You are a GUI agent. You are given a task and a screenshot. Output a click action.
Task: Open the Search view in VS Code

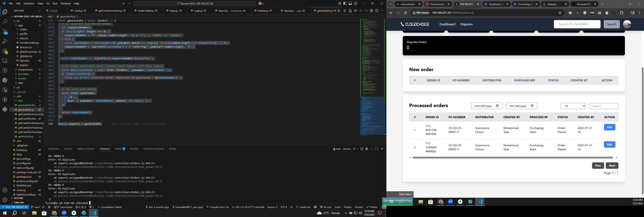pos(5,22)
